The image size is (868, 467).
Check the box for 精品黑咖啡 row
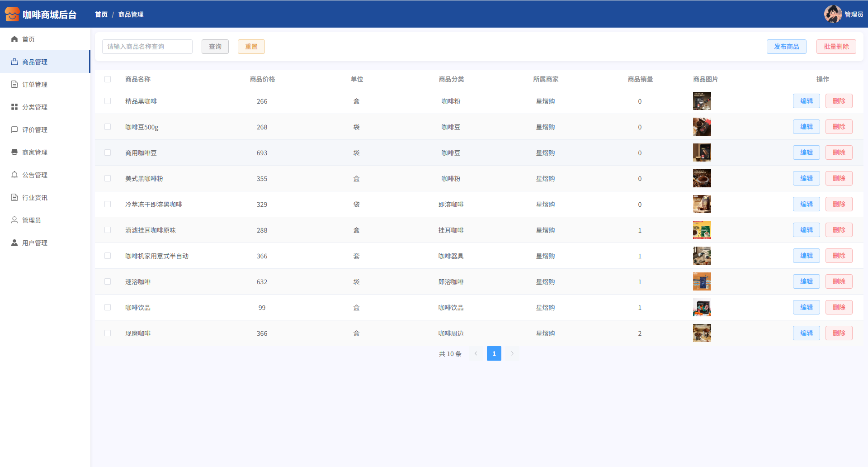click(x=108, y=101)
